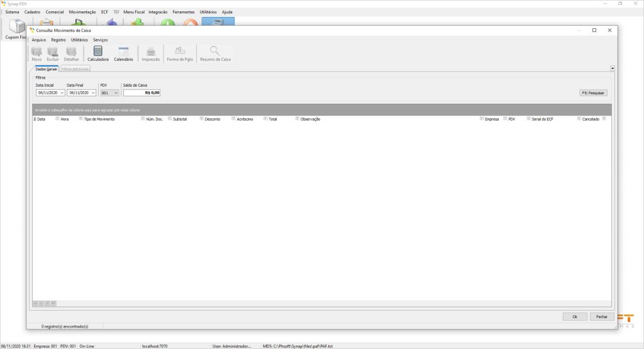Screen dimensions: 644x349
Task: Click the Excluir record icon
Action: pos(53,53)
